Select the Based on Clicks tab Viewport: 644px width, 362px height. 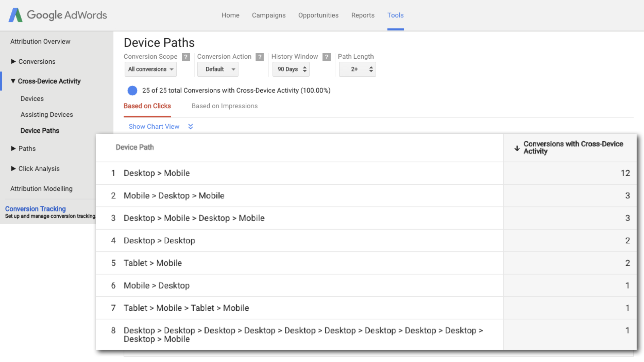click(x=147, y=106)
